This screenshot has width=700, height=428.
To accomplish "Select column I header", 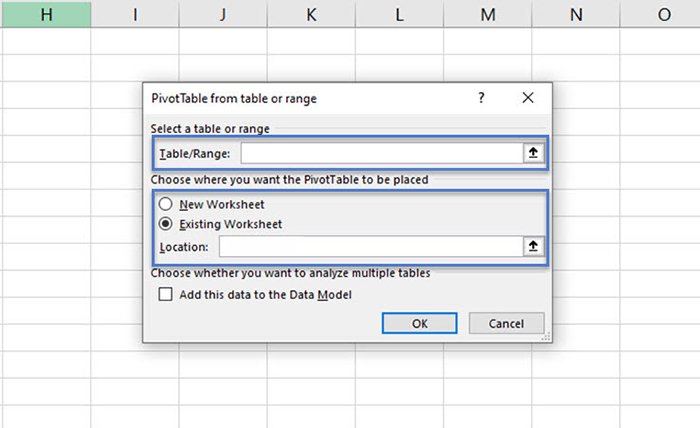I will (x=135, y=14).
